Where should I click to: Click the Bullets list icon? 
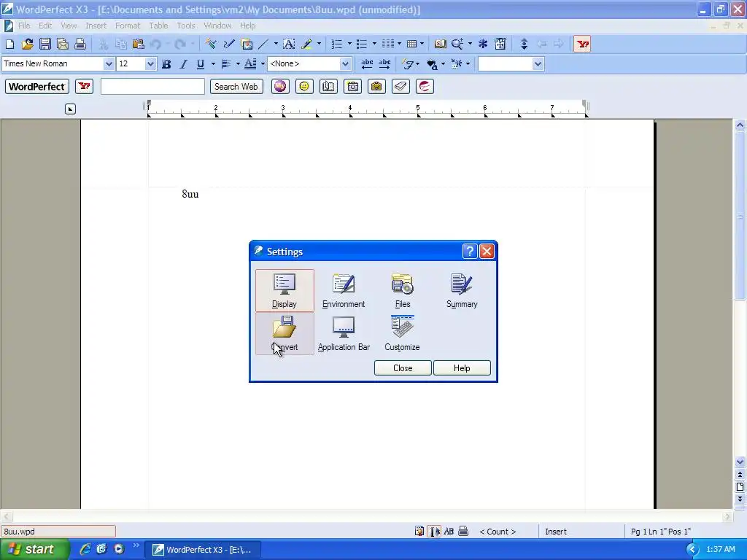pos(362,44)
